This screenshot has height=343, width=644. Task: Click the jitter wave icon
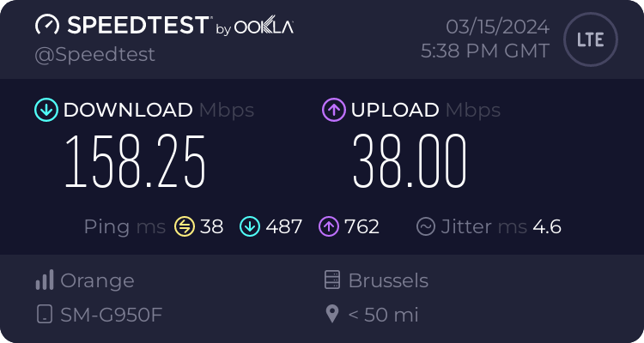coord(426,226)
